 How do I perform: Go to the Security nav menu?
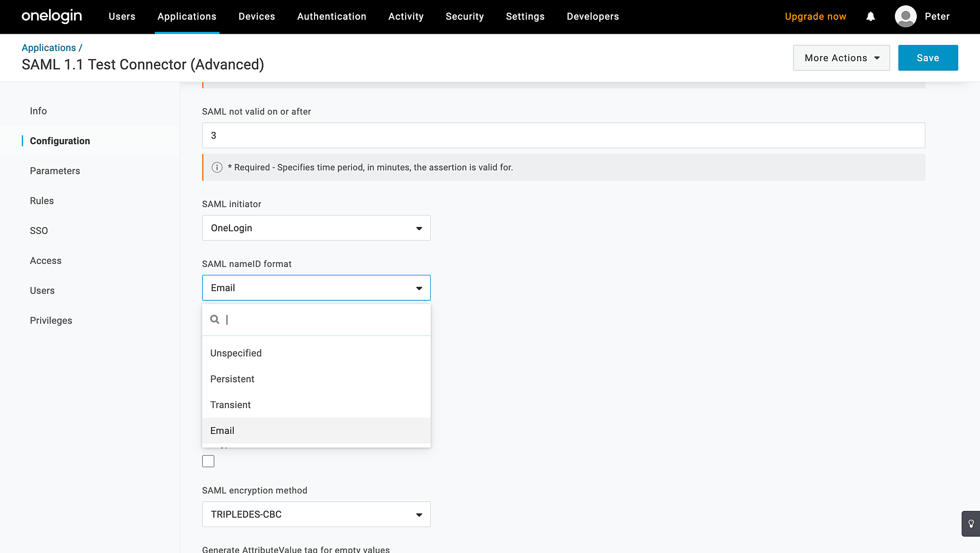[x=465, y=17]
